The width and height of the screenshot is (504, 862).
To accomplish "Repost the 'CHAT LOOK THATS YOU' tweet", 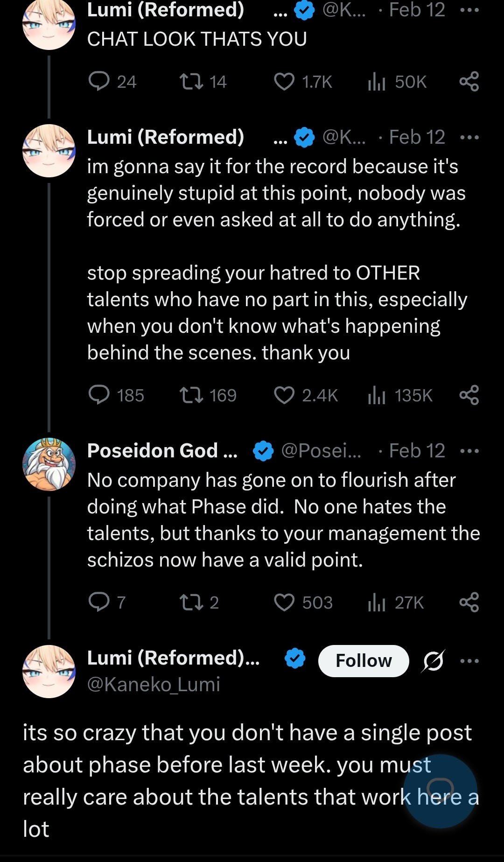I will tap(191, 82).
